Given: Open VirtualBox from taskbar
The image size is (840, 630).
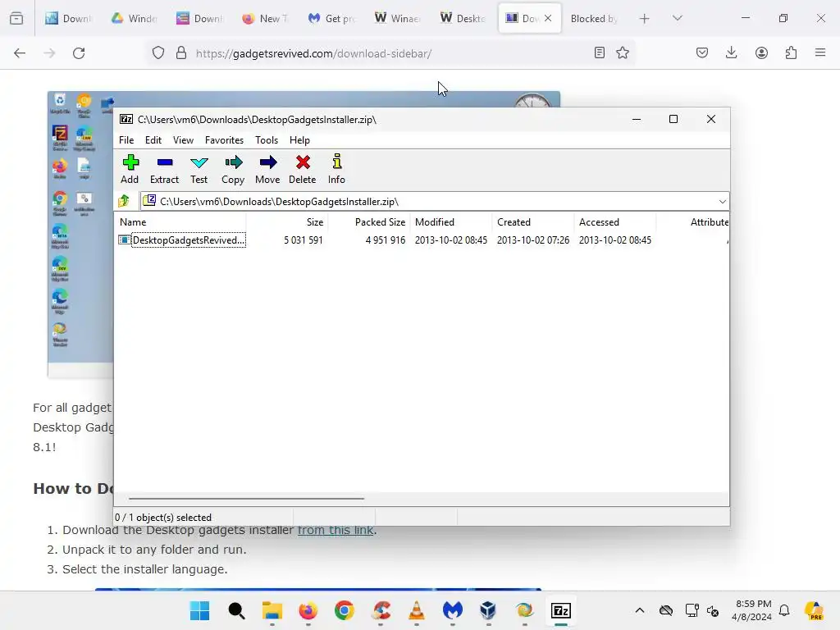Looking at the screenshot, I should click(x=488, y=610).
